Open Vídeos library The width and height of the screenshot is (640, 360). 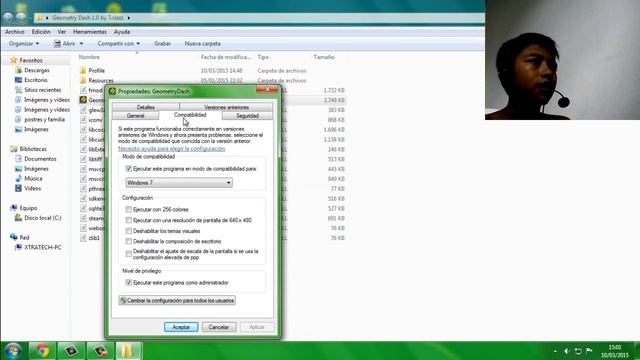32,188
